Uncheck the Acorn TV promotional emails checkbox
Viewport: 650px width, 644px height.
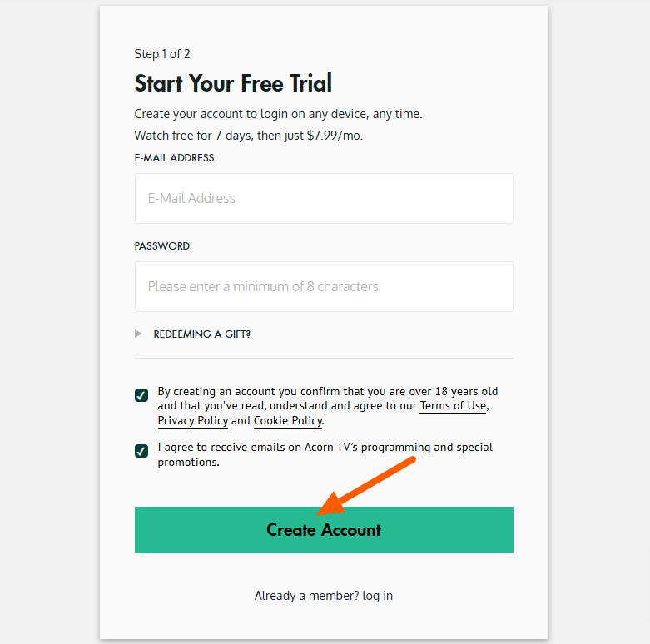pyautogui.click(x=141, y=450)
